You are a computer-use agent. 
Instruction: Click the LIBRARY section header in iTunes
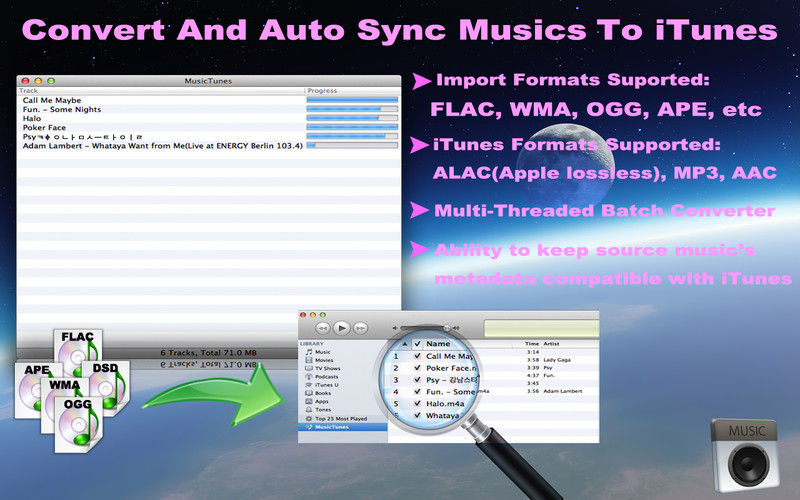click(311, 344)
